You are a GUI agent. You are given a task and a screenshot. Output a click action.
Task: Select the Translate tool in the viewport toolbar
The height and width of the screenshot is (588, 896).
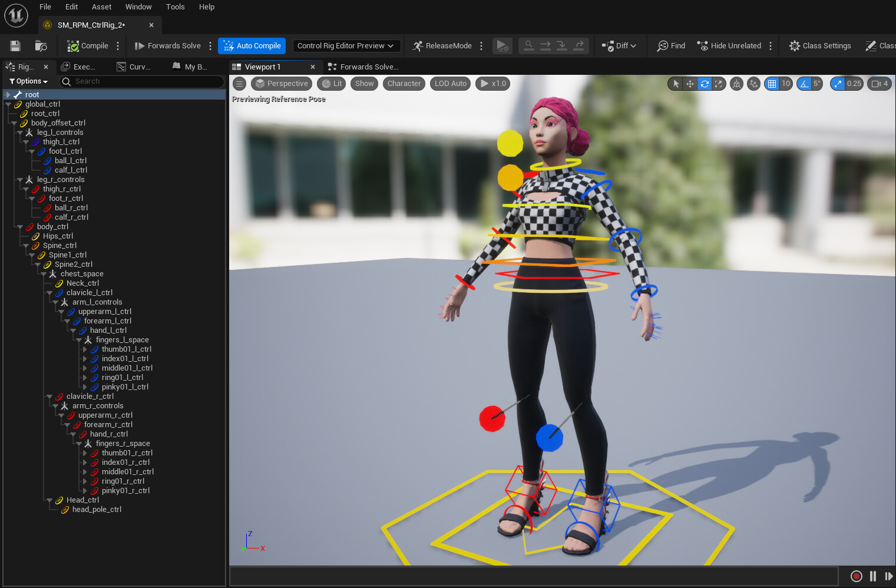[690, 84]
